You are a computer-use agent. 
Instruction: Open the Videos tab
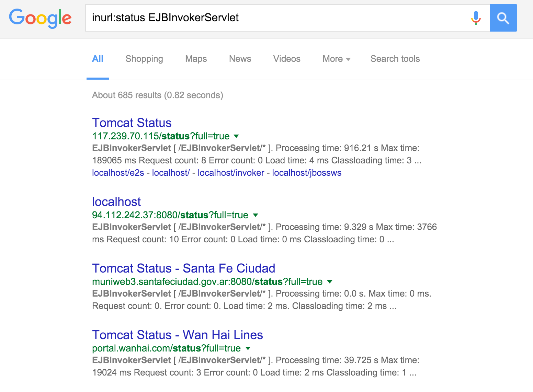(287, 59)
